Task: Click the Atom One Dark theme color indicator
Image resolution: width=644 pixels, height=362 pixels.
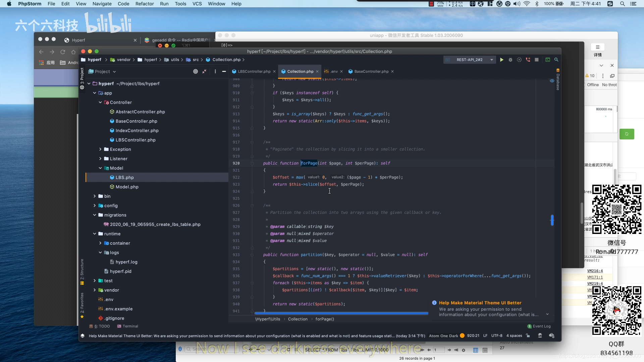Action: pyautogui.click(x=462, y=336)
